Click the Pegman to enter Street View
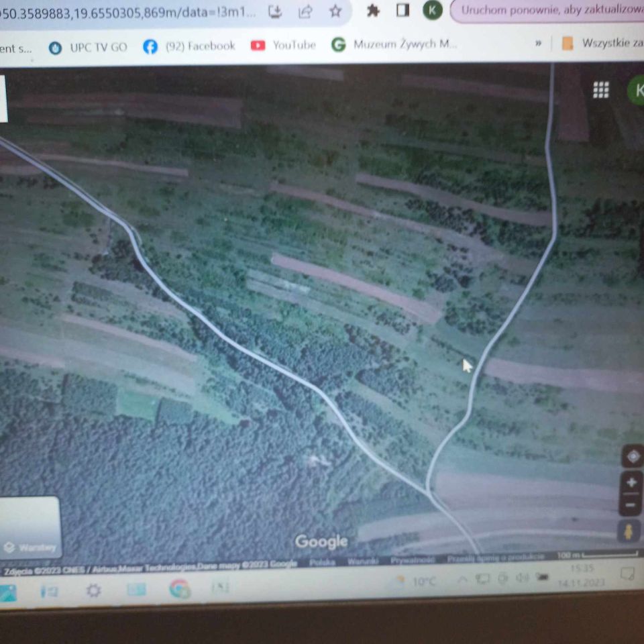The height and width of the screenshot is (644, 644). pos(629,531)
